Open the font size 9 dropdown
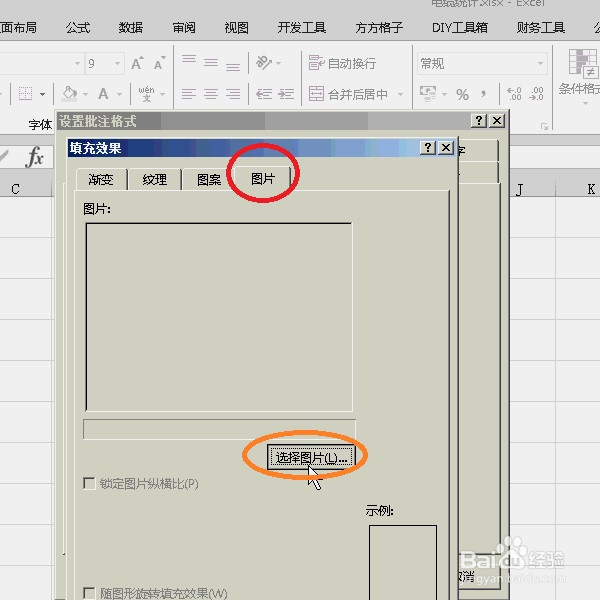 (x=117, y=63)
